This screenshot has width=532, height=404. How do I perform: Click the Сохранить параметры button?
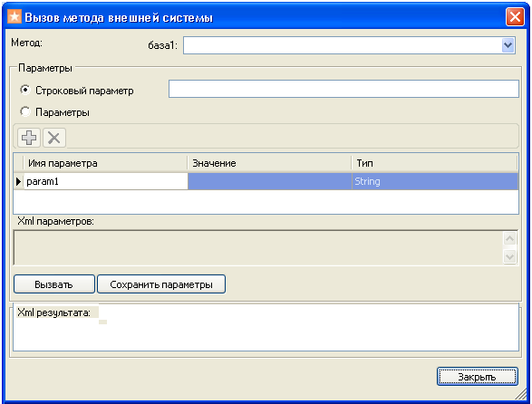click(161, 284)
